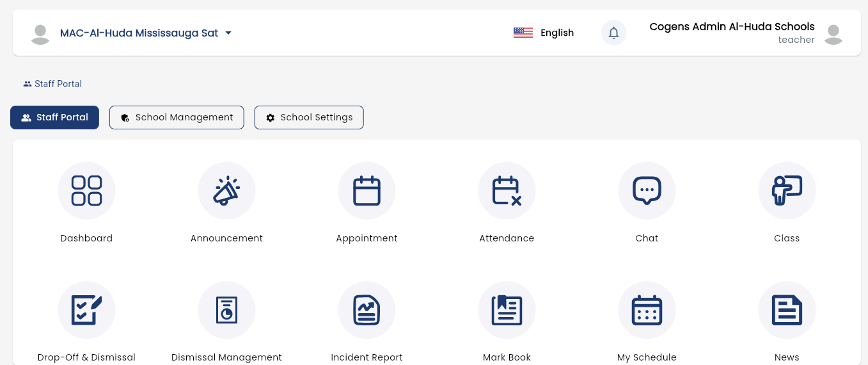The height and width of the screenshot is (365, 868).
Task: Click the Cogens Admin Al-Huda Schools name
Action: tap(732, 27)
